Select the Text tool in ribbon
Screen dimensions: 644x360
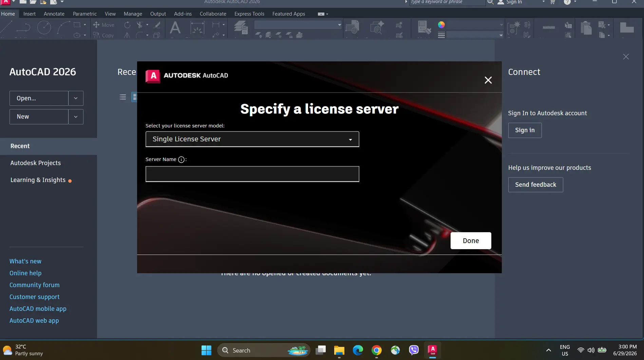tap(175, 27)
